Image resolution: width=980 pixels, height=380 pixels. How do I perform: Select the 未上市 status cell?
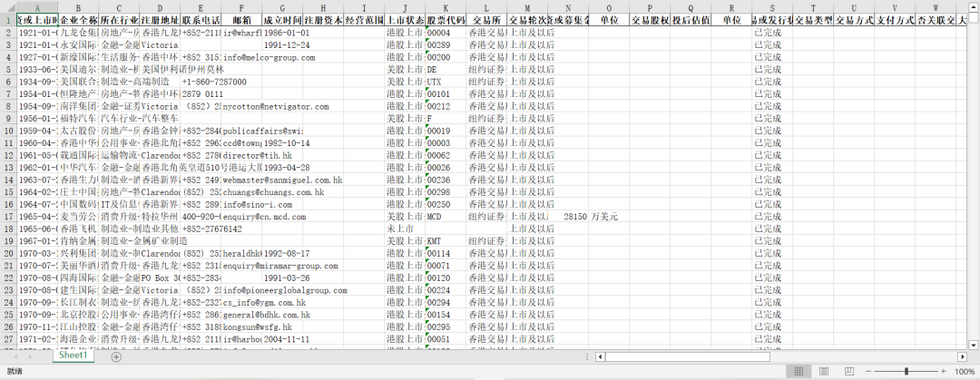[x=405, y=229]
